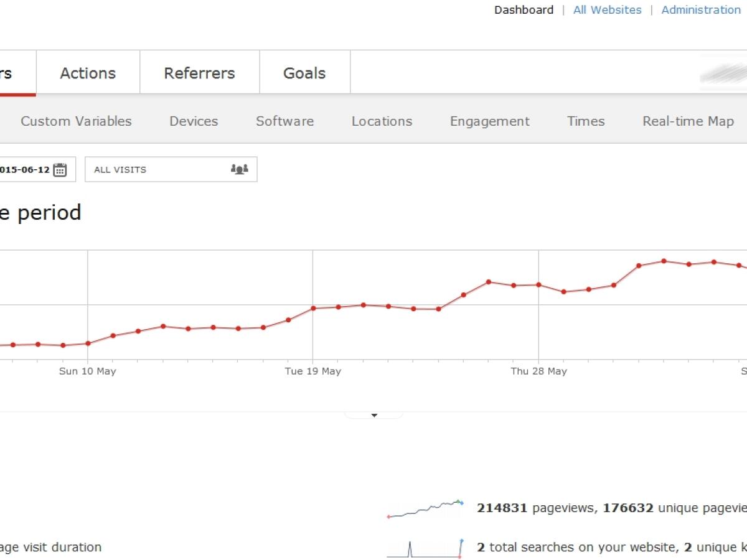
Task: Click the site searches sparkline graph
Action: point(425,548)
